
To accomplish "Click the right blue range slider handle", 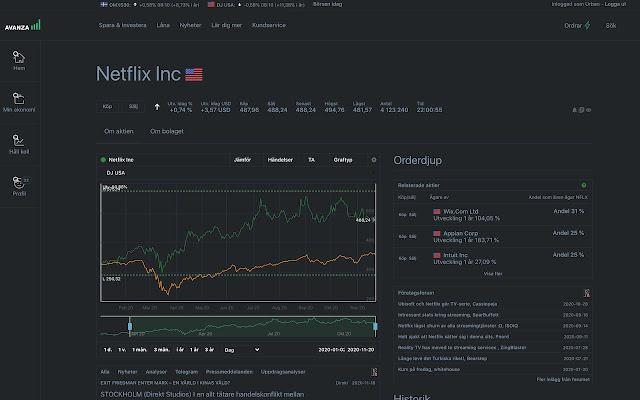I will click(x=375, y=326).
